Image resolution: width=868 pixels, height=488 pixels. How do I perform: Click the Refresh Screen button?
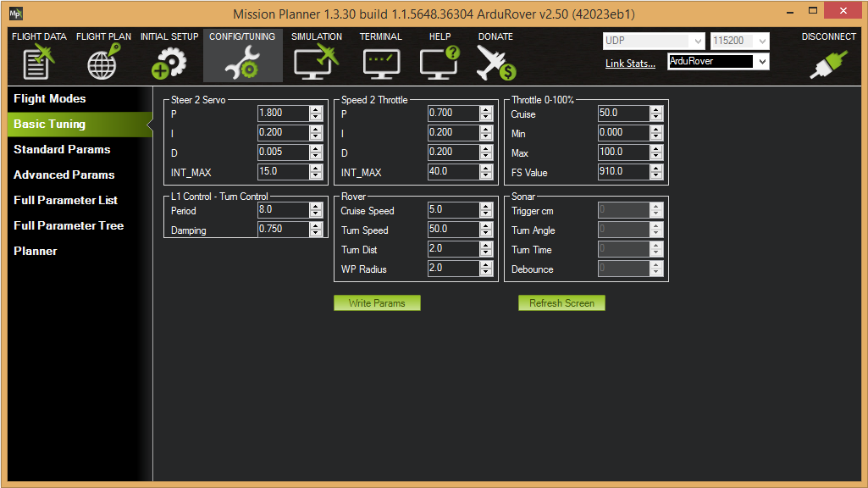(x=561, y=303)
